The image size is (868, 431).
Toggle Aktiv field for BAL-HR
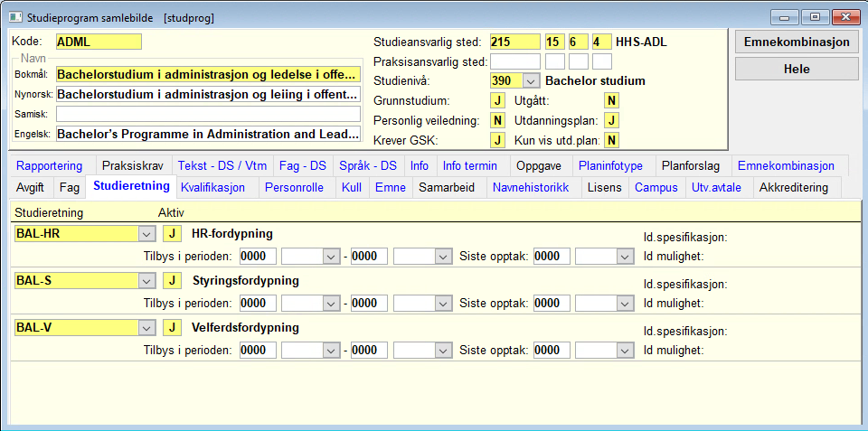(x=172, y=234)
